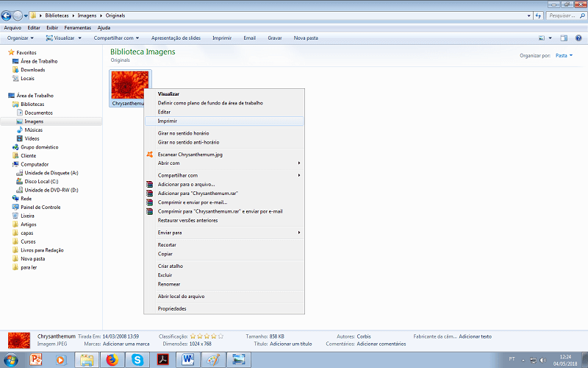Viewport: 588px width, 368px height.
Task: Click 'Adicionar uma marca' tags field
Action: pyautogui.click(x=124, y=344)
